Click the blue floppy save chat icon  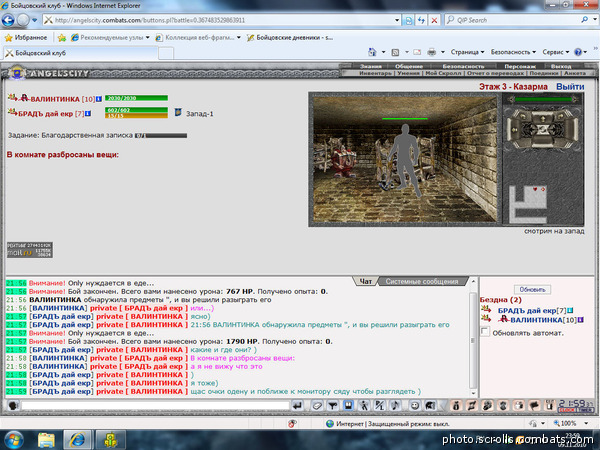coord(348,406)
